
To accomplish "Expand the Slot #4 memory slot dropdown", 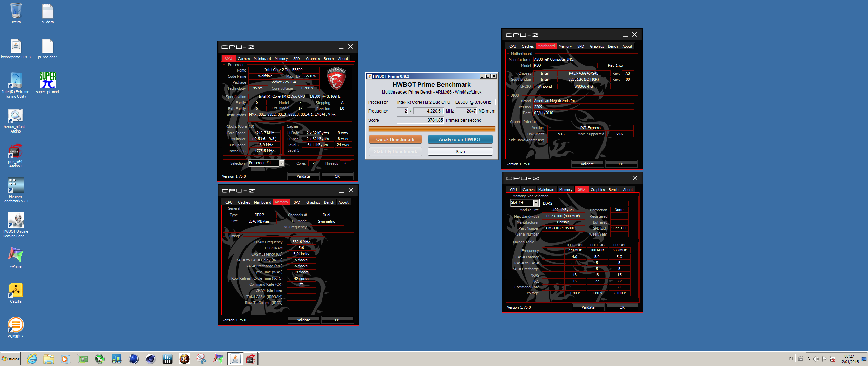I will 536,203.
